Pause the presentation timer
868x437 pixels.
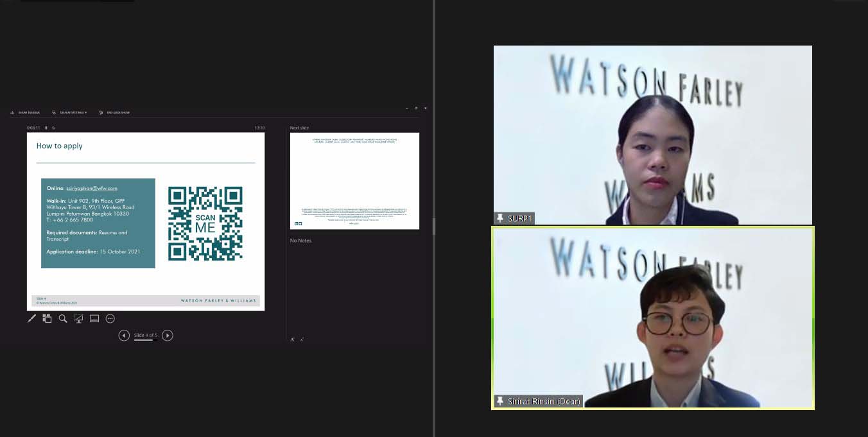coord(46,128)
